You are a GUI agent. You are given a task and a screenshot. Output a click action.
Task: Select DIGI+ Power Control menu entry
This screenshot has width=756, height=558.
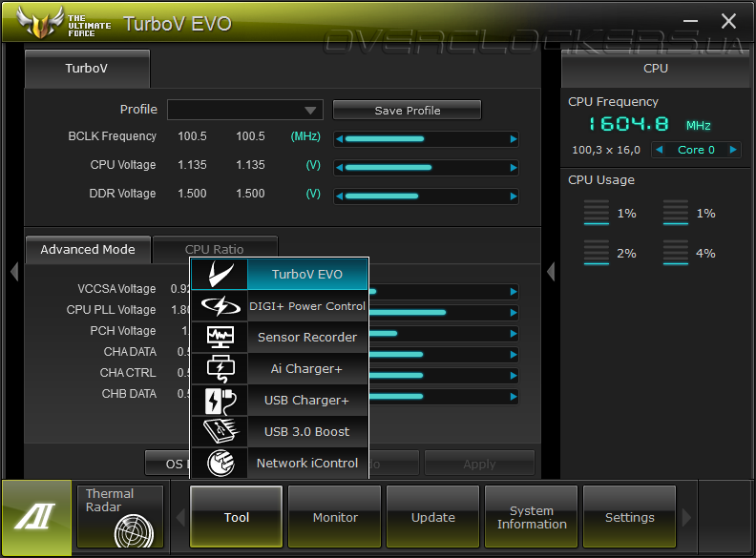pos(307,306)
